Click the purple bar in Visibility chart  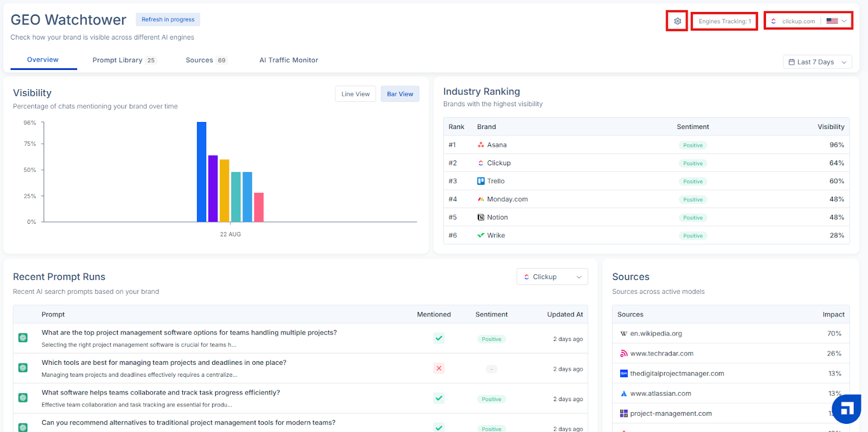213,189
